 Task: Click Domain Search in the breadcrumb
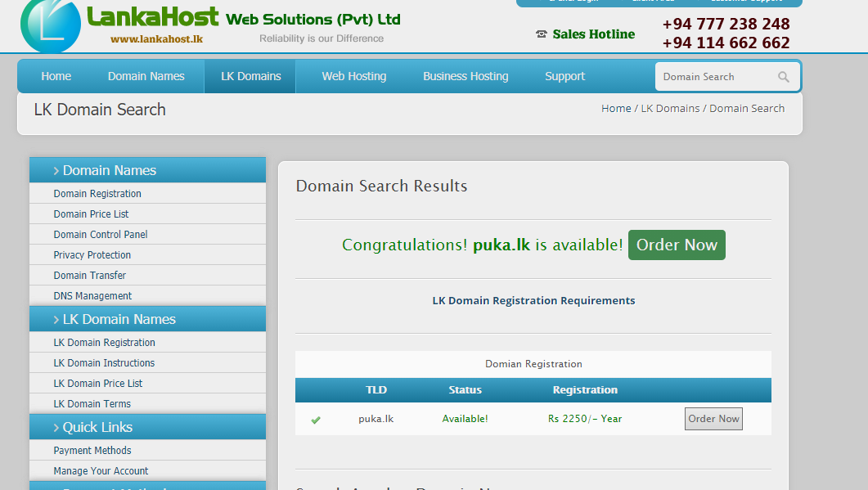click(x=747, y=109)
